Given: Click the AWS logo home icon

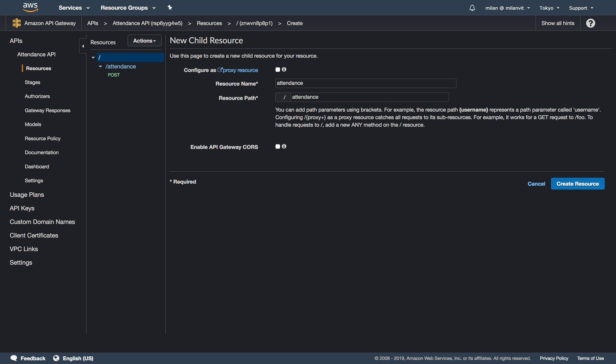Looking at the screenshot, I should [x=30, y=7].
